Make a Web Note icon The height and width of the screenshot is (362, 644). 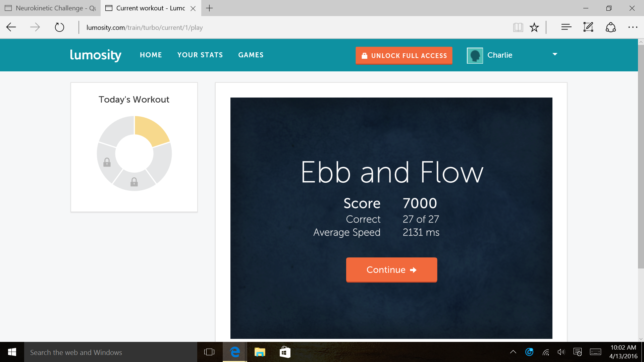(x=588, y=27)
